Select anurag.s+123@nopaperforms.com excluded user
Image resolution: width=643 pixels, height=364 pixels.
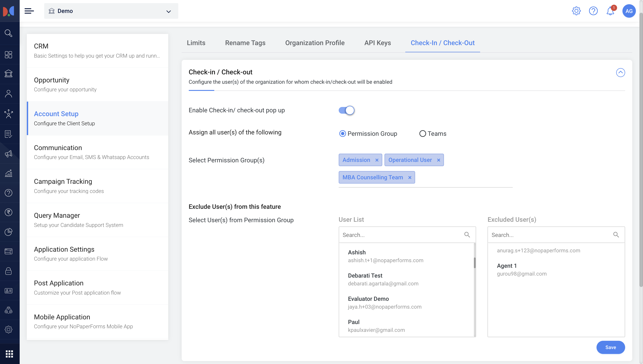538,251
